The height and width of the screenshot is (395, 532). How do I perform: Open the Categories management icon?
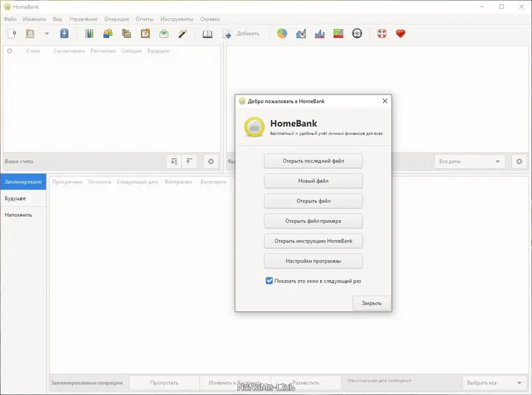tap(126, 33)
